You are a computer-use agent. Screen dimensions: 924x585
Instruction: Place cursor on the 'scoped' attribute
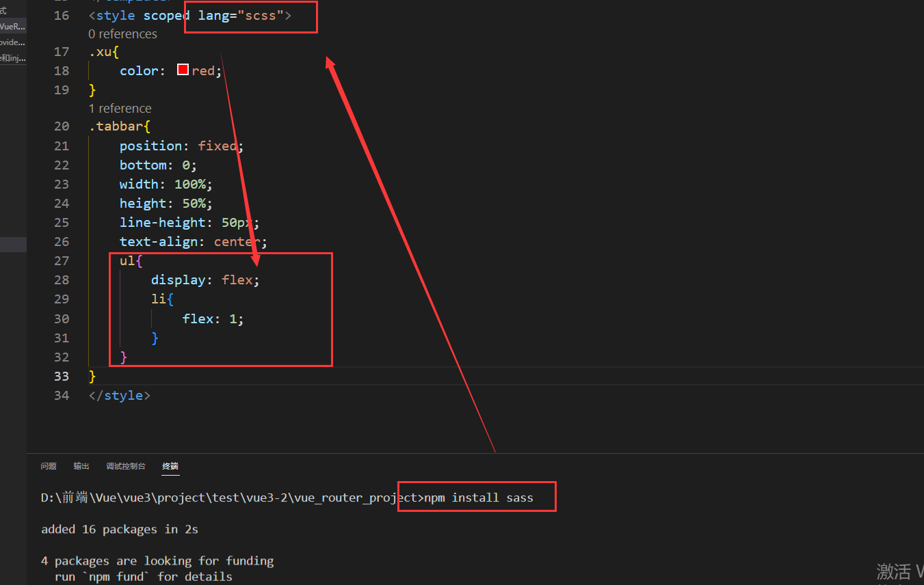pyautogui.click(x=166, y=15)
